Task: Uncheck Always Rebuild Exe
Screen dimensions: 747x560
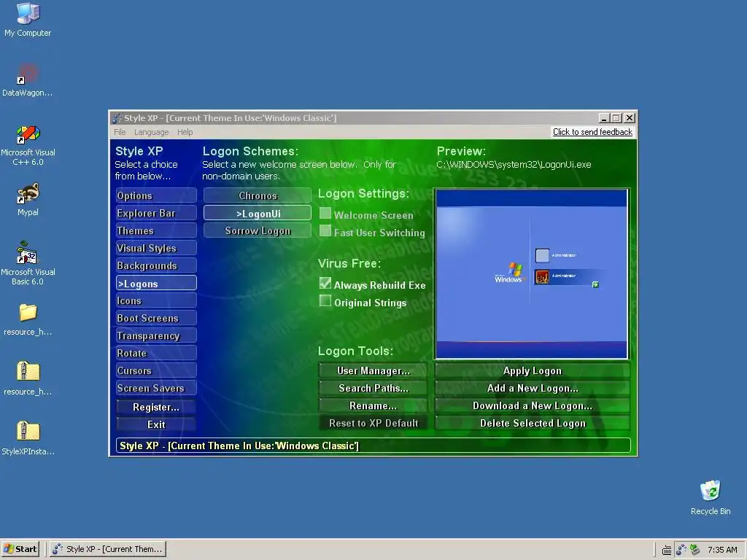Action: pos(325,284)
